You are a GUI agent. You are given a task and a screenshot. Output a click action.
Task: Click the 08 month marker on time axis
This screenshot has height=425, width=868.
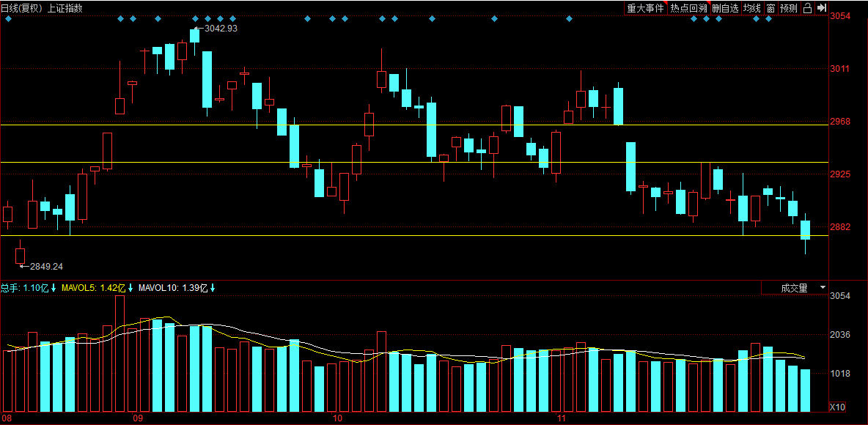7,418
